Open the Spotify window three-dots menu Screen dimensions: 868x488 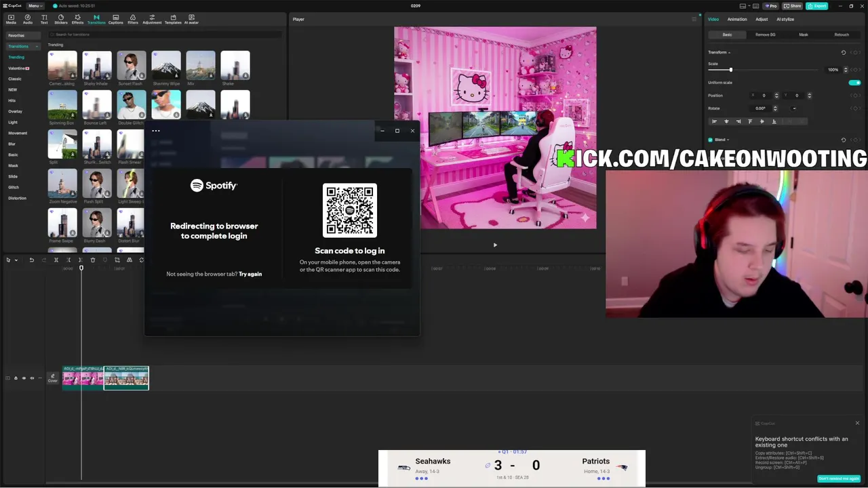tap(156, 131)
